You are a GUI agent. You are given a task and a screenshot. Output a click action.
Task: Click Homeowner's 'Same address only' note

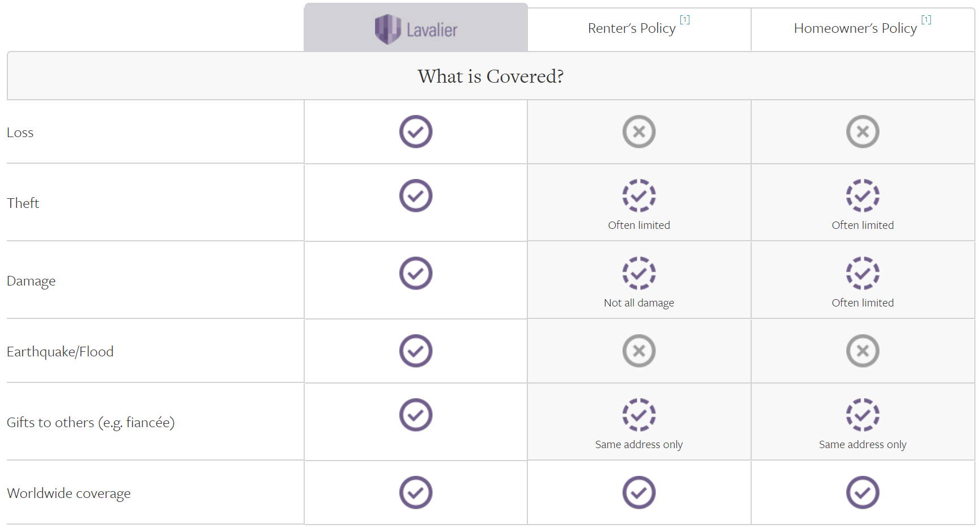[x=863, y=445]
